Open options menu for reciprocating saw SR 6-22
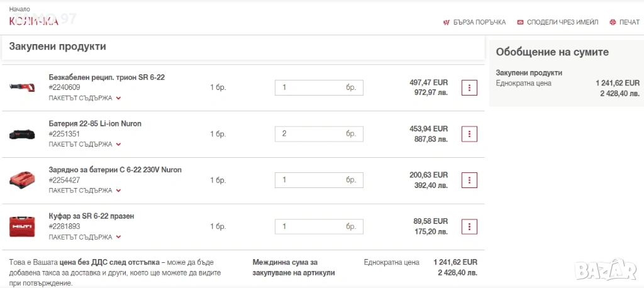Viewport: 644px width, 288px height. tap(469, 87)
